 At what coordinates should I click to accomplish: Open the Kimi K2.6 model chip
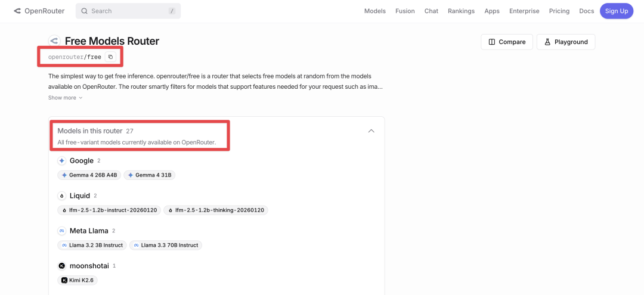click(x=78, y=280)
